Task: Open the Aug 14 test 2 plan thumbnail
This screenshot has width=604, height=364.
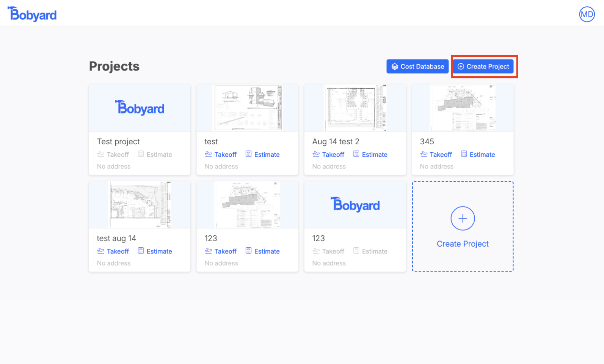Action: pos(355,108)
